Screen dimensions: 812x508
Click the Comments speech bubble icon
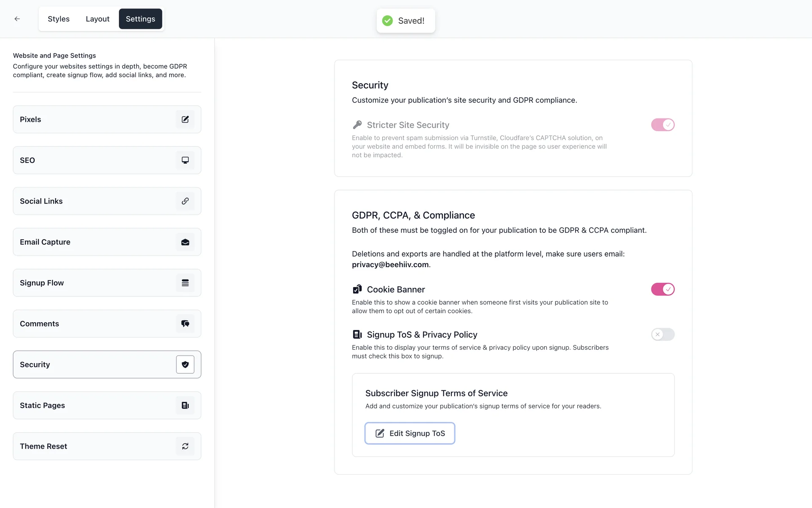coord(185,324)
